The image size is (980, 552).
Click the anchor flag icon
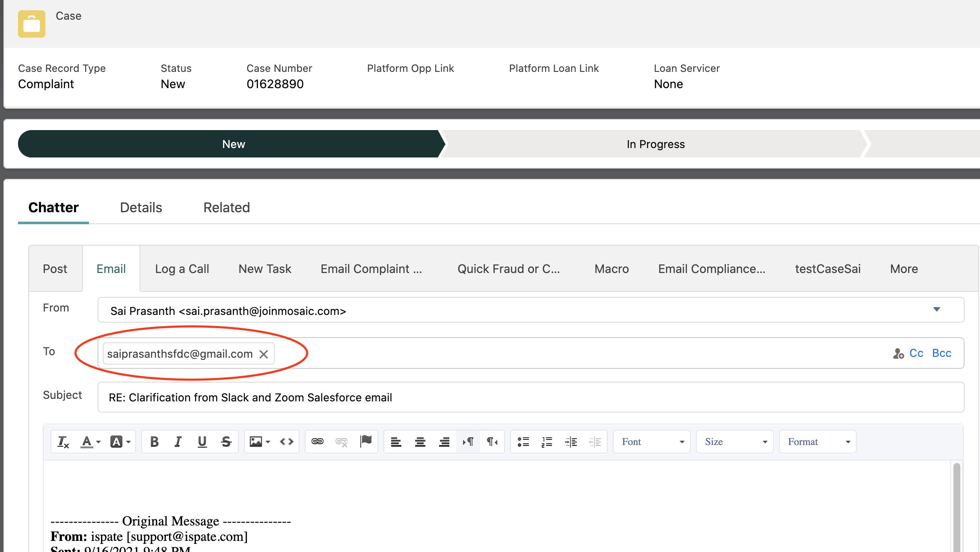click(366, 441)
